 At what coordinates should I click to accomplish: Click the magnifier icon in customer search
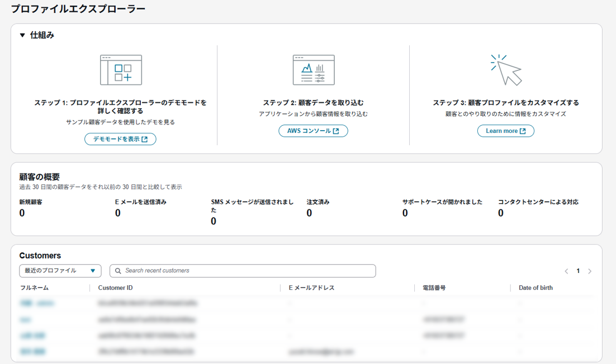(x=118, y=271)
